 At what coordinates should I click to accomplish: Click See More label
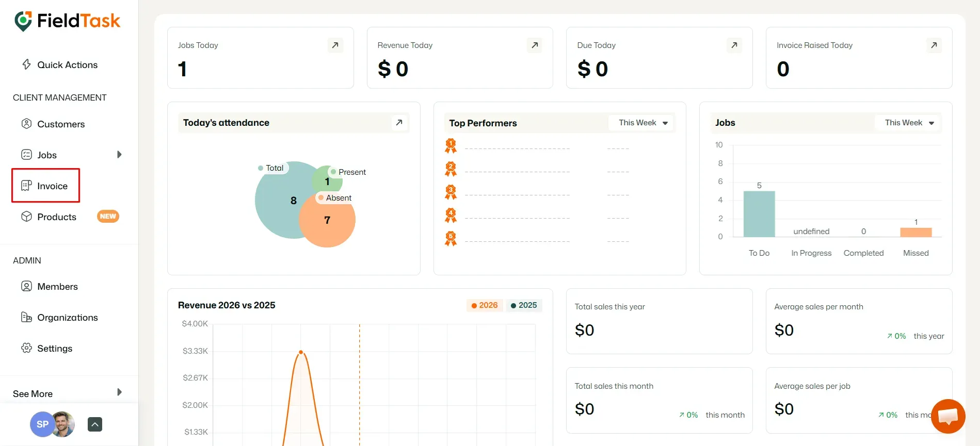click(x=33, y=394)
